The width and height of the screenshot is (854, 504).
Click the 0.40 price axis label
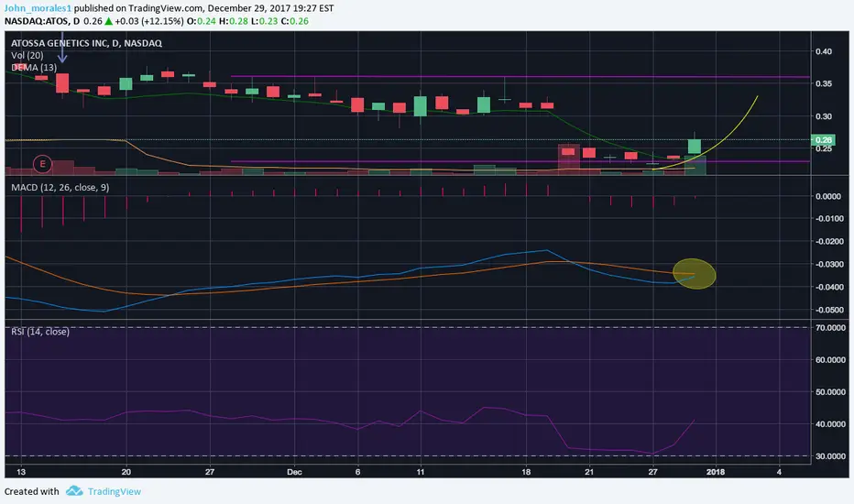(x=824, y=51)
